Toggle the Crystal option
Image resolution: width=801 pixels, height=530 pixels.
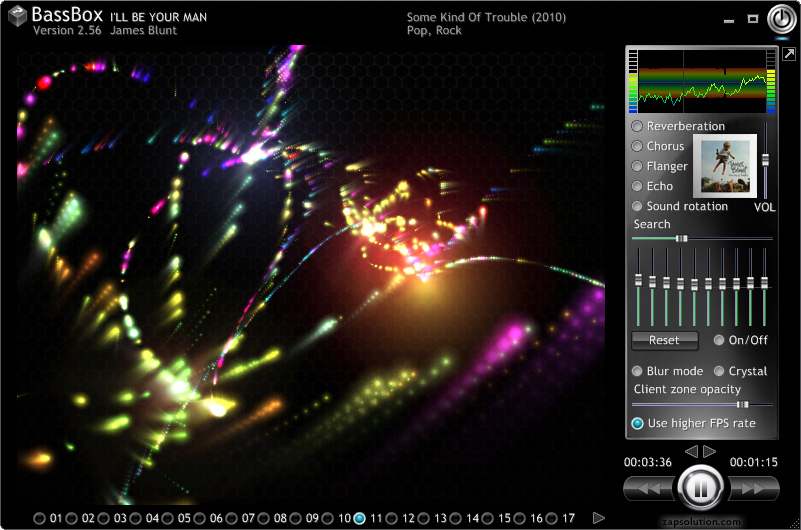(719, 371)
